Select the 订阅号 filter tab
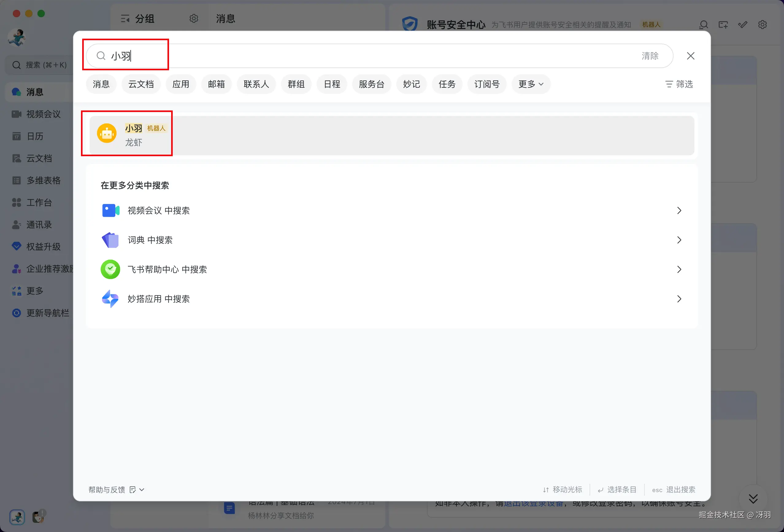This screenshot has height=532, width=784. point(486,84)
